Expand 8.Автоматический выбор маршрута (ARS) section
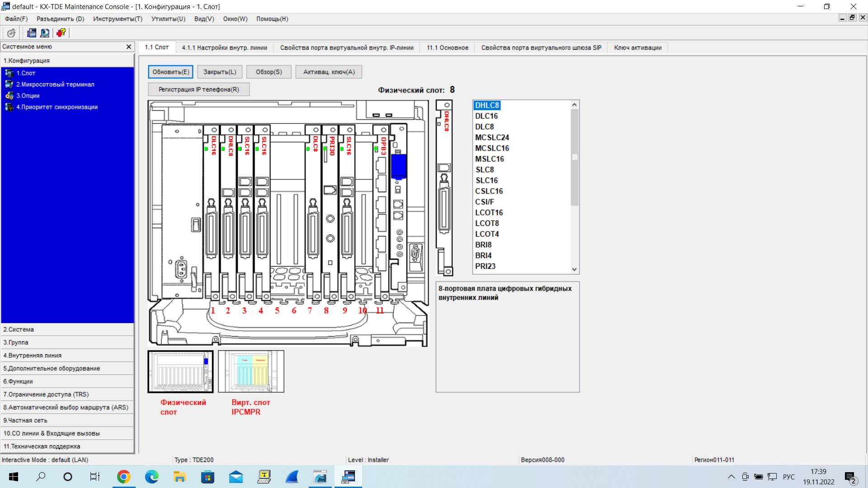Viewport: 868px width, 488px height. click(67, 408)
